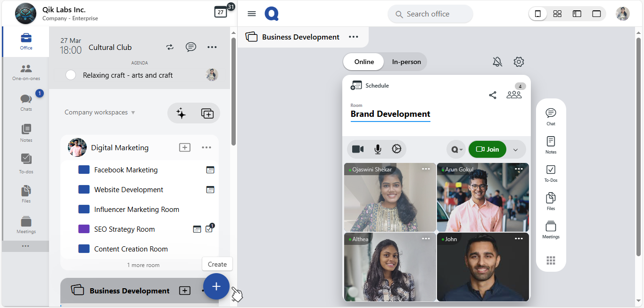Click the add workspace icon
The image size is (644, 308).
pyautogui.click(x=207, y=113)
